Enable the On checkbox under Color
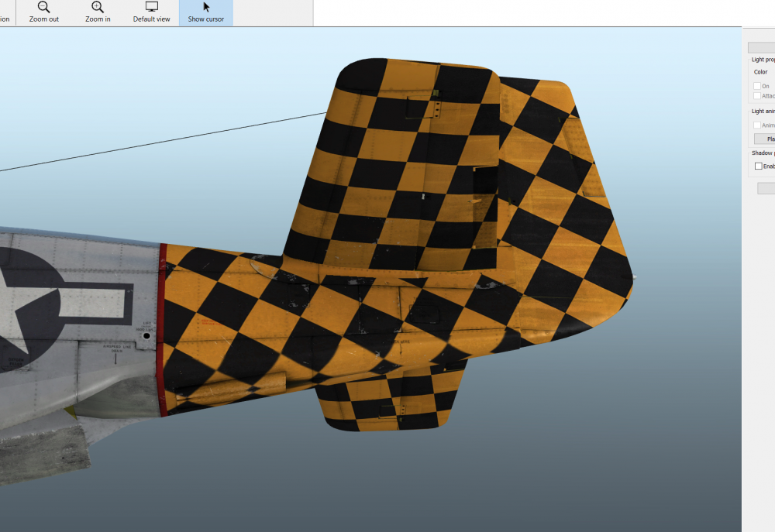Viewport: 775px width, 532px height. click(757, 85)
